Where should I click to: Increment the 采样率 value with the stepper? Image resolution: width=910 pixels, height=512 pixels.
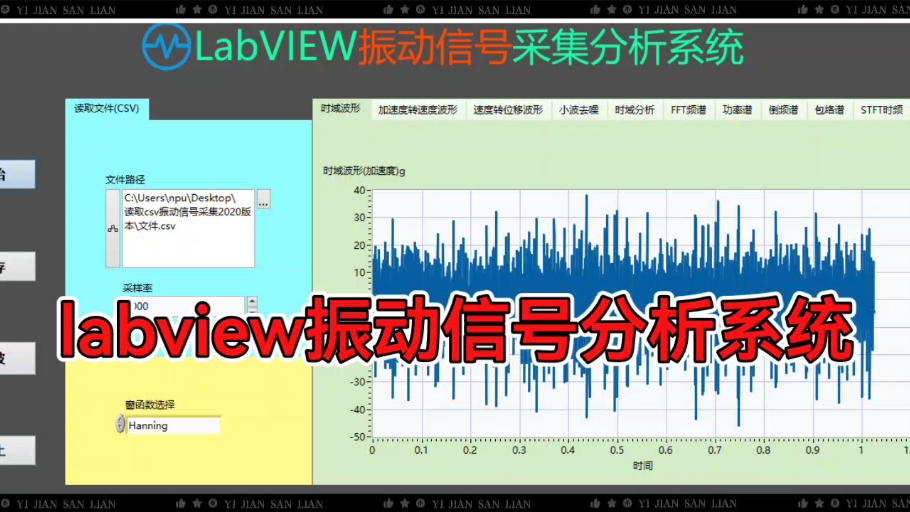pyautogui.click(x=252, y=301)
